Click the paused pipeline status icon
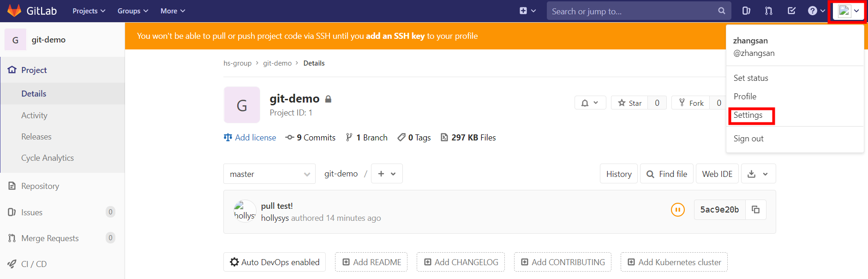868x279 pixels. pyautogui.click(x=677, y=210)
